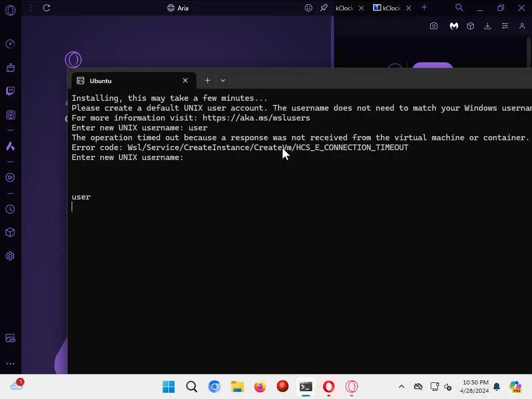The height and width of the screenshot is (399, 532).
Task: Open File Explorer from taskbar
Action: (237, 387)
